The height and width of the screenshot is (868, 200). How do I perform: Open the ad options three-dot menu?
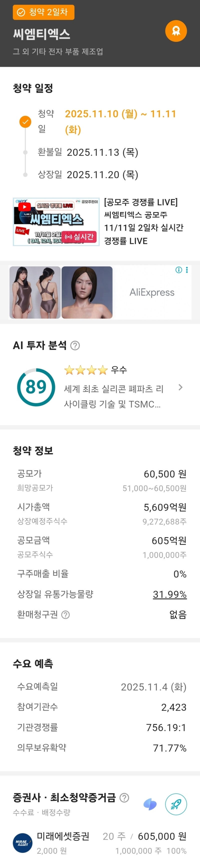pyautogui.click(x=187, y=270)
